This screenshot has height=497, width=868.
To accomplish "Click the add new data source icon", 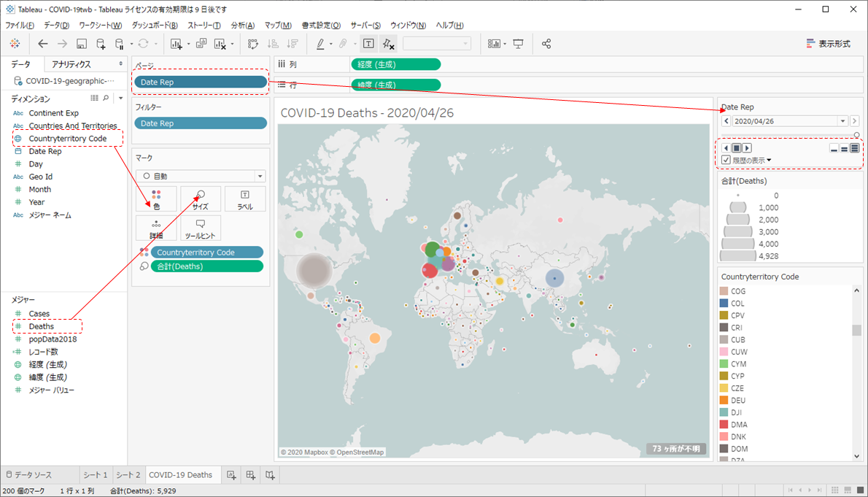I will tap(101, 44).
